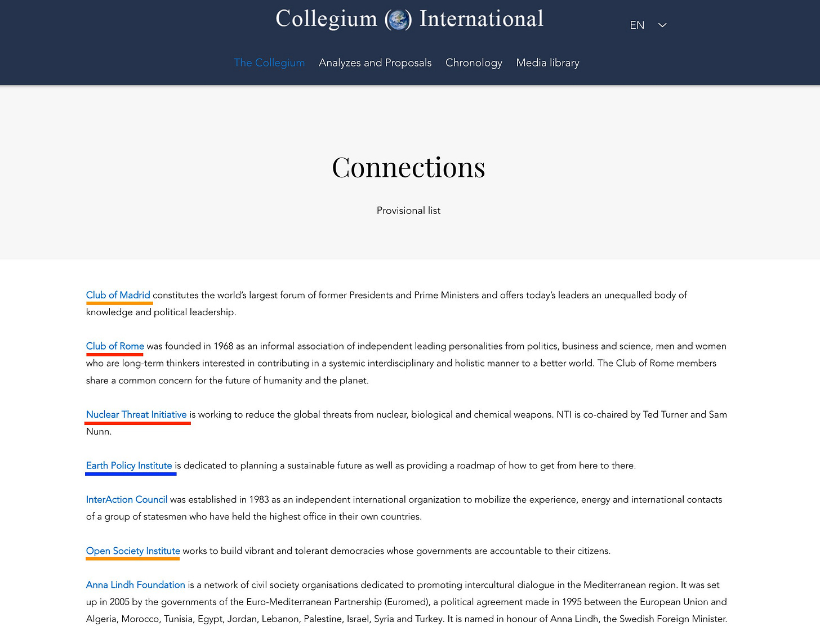Expand the language selector chevron arrow
The image size is (820, 644).
[x=662, y=25]
